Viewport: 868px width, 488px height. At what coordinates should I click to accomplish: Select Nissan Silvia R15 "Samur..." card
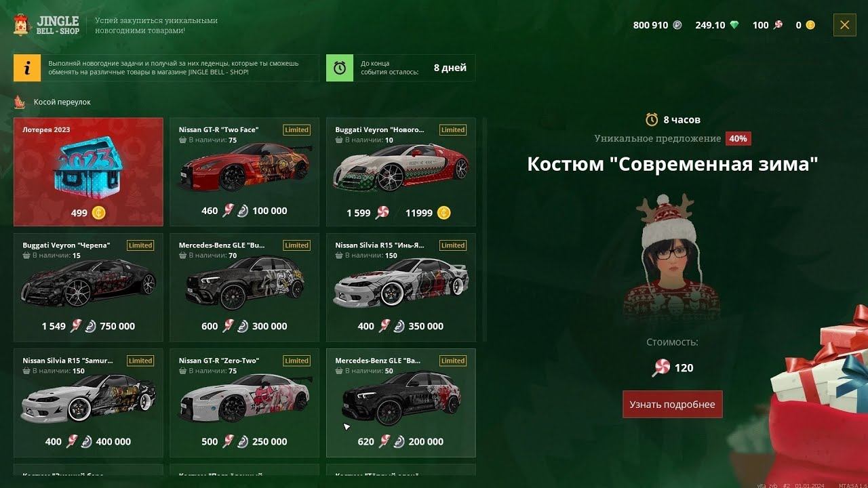[x=88, y=403]
